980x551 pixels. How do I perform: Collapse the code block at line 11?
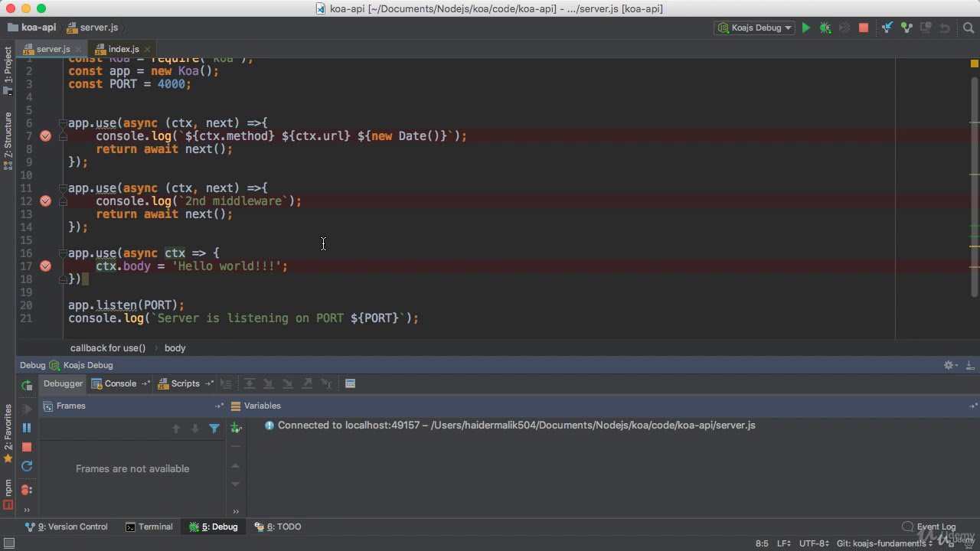tap(64, 188)
